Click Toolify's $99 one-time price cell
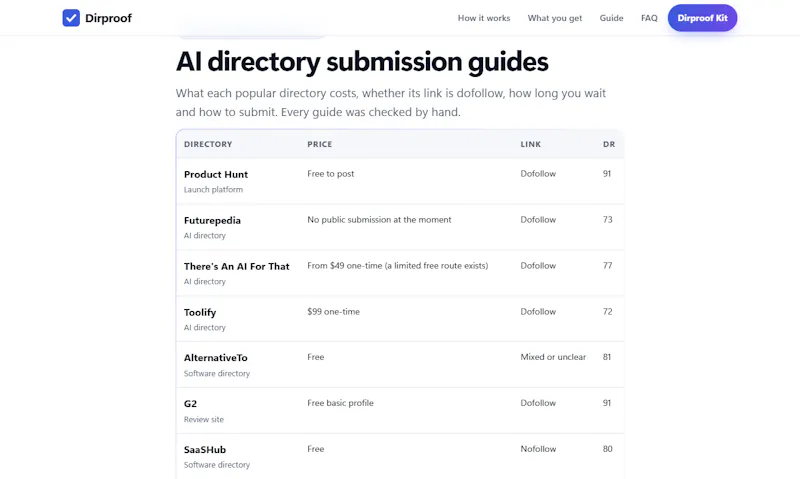This screenshot has height=479, width=800. point(333,311)
